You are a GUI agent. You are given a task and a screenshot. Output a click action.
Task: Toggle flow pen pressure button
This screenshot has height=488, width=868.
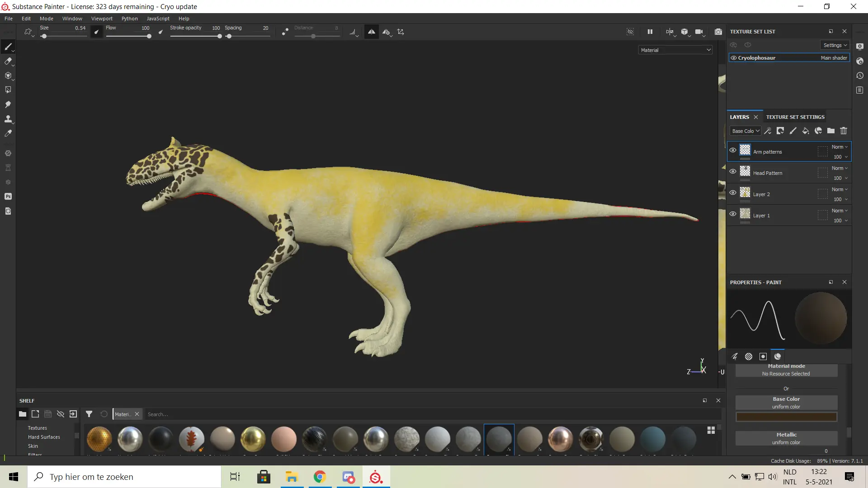pyautogui.click(x=160, y=32)
